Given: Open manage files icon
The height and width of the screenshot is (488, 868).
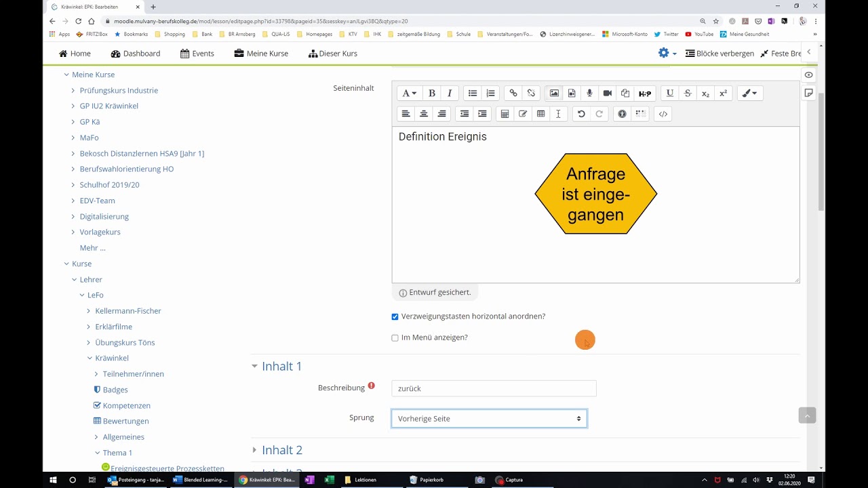Looking at the screenshot, I should click(x=625, y=94).
